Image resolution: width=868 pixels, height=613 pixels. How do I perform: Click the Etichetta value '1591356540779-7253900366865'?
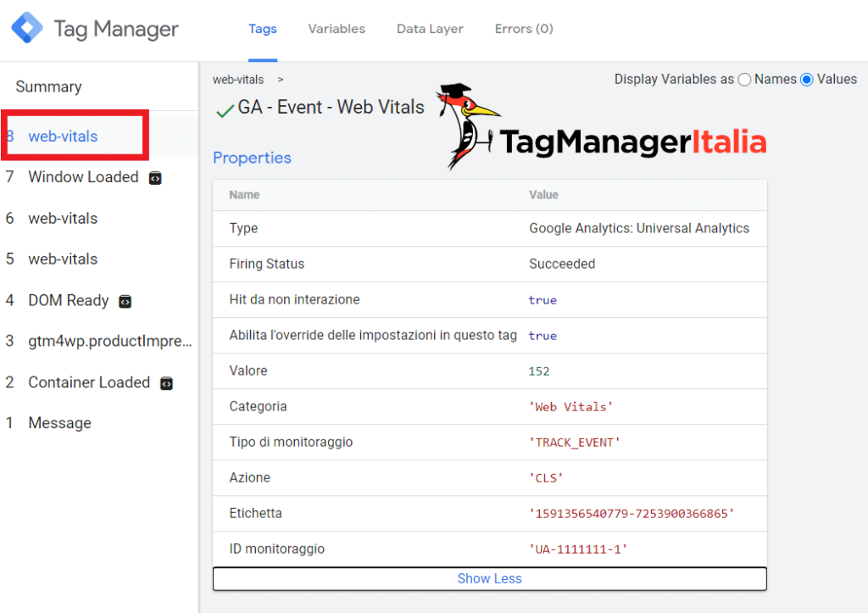coord(632,513)
